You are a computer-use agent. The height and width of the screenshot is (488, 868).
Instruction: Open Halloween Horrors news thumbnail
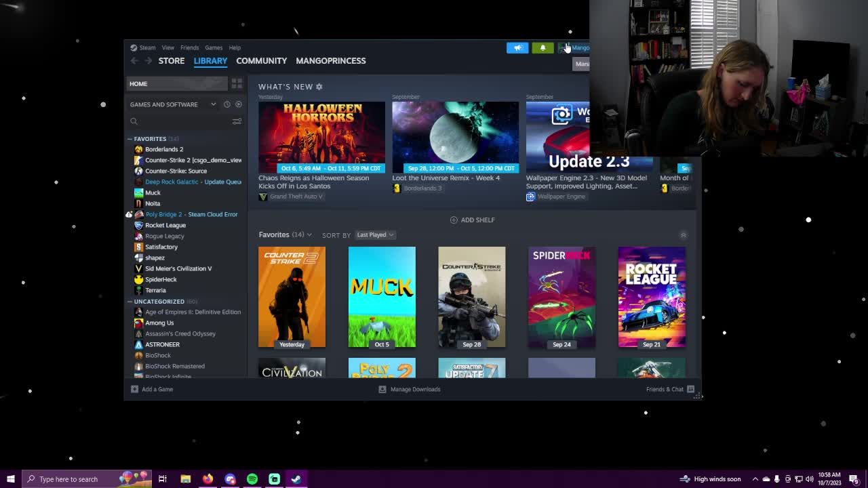coord(321,138)
